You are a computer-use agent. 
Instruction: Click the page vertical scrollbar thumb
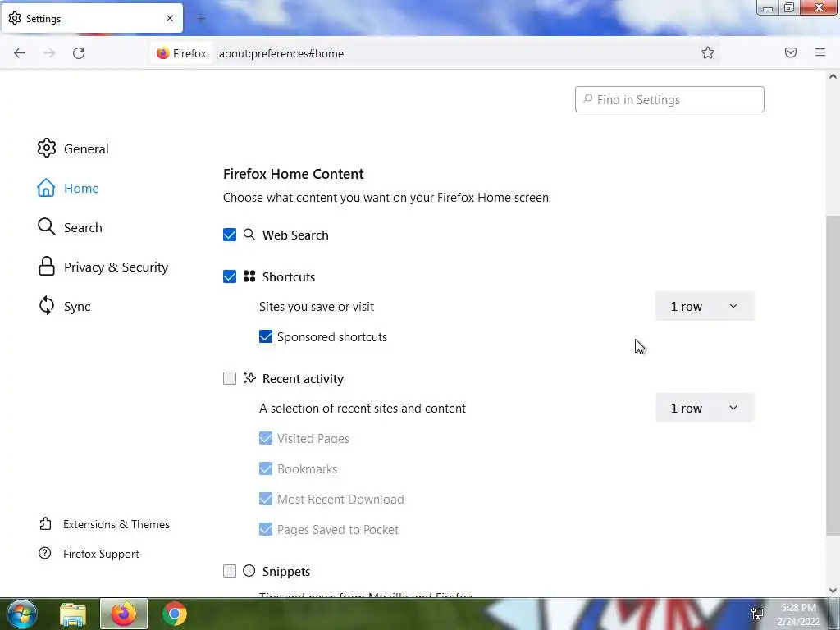tap(833, 376)
